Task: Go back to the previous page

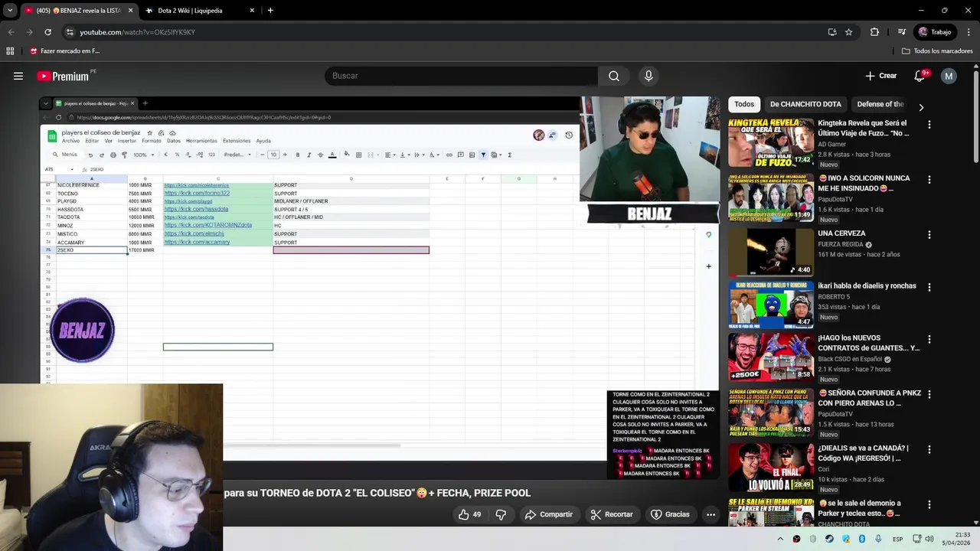Action: point(11,32)
